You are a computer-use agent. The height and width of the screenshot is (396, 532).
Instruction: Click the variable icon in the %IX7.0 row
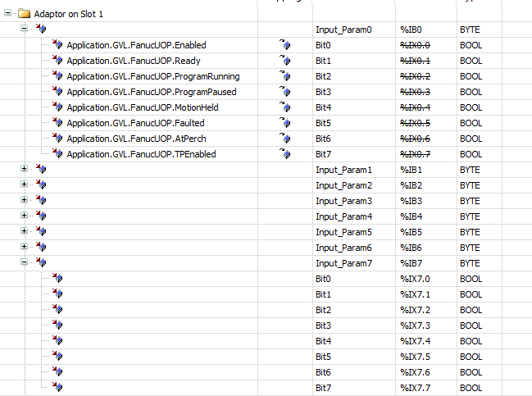click(x=57, y=279)
